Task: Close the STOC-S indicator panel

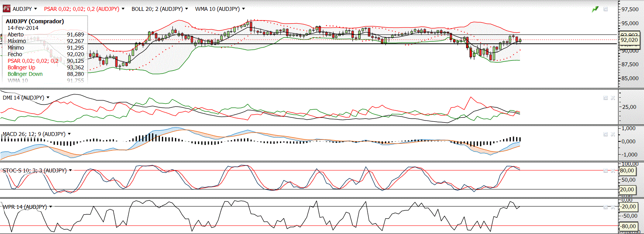Action: point(613,171)
